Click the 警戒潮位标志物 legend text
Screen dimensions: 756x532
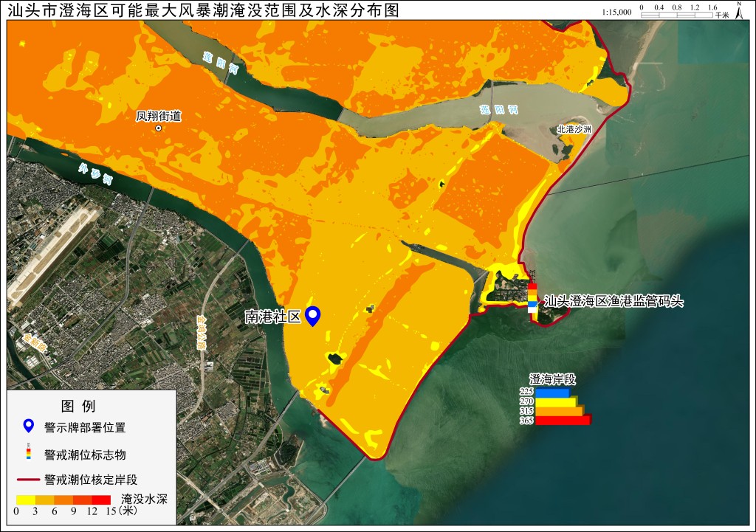click(x=85, y=455)
